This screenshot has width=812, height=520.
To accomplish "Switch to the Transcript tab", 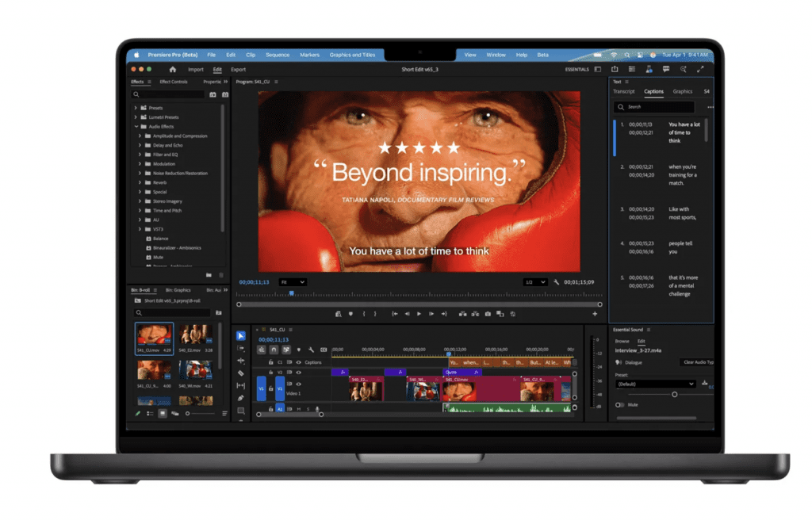I will [624, 91].
